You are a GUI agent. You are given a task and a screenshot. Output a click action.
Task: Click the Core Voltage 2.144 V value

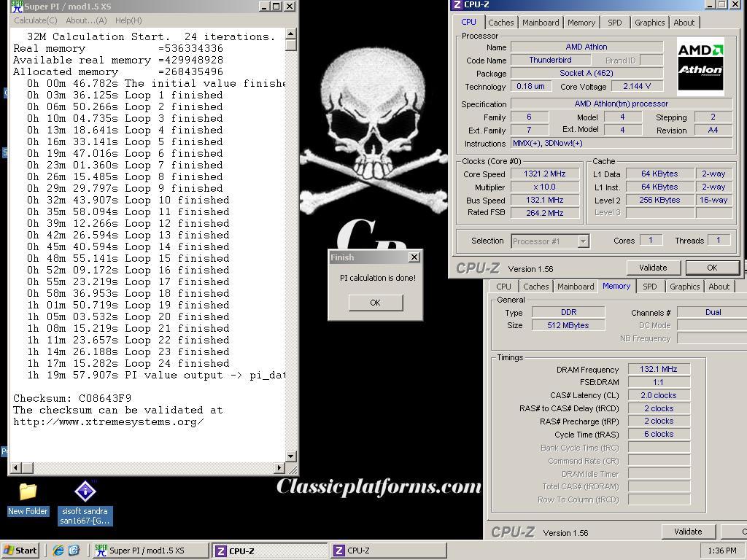pyautogui.click(x=636, y=86)
